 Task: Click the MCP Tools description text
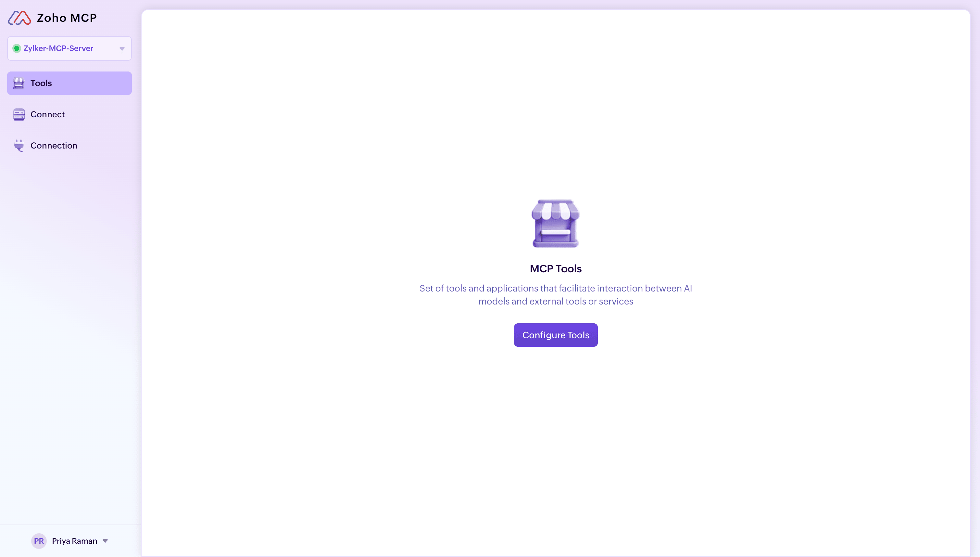[x=555, y=294]
